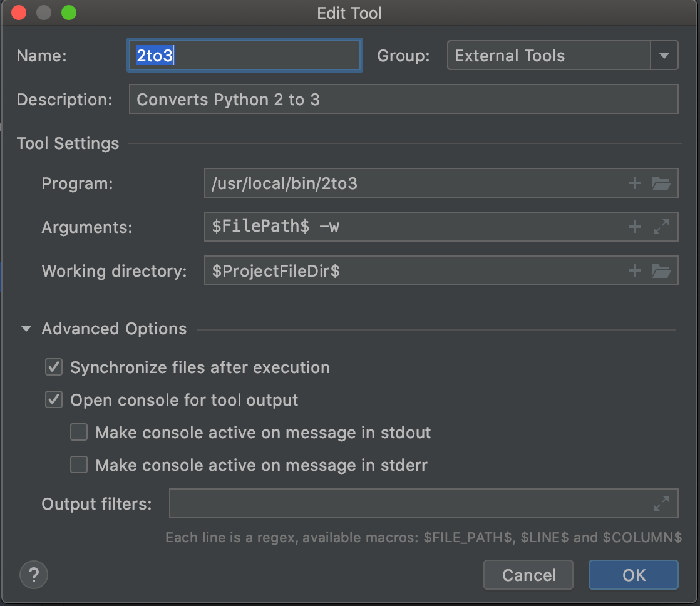700x606 pixels.
Task: Click the External Tools group combo box
Action: 548,56
